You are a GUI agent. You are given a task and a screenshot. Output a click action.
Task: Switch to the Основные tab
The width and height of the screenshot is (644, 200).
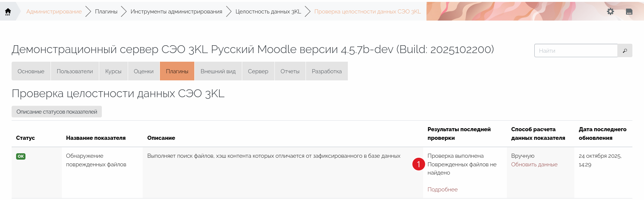coord(31,71)
